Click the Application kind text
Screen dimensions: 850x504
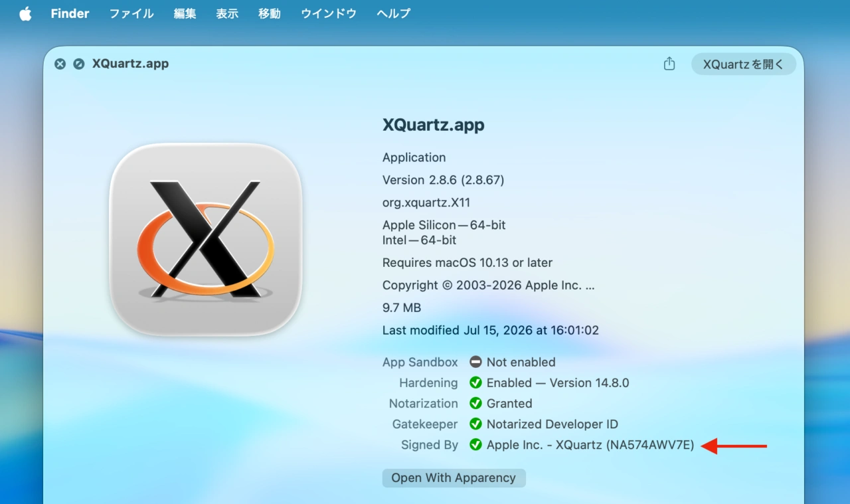click(x=414, y=158)
